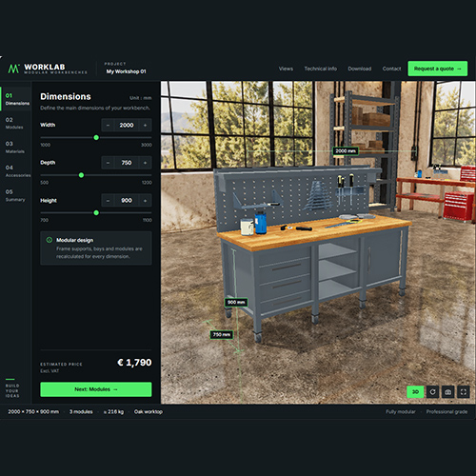Click status text Fully modular
This screenshot has width=476, height=476.
[x=401, y=411]
